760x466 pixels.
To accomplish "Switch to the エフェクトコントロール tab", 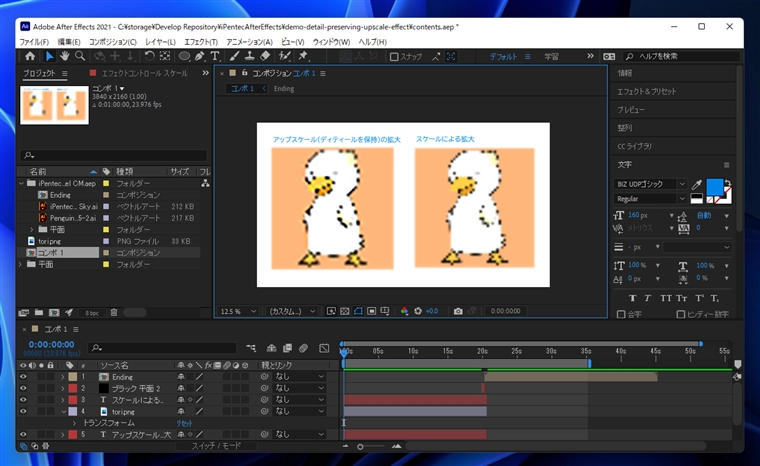I will click(144, 73).
